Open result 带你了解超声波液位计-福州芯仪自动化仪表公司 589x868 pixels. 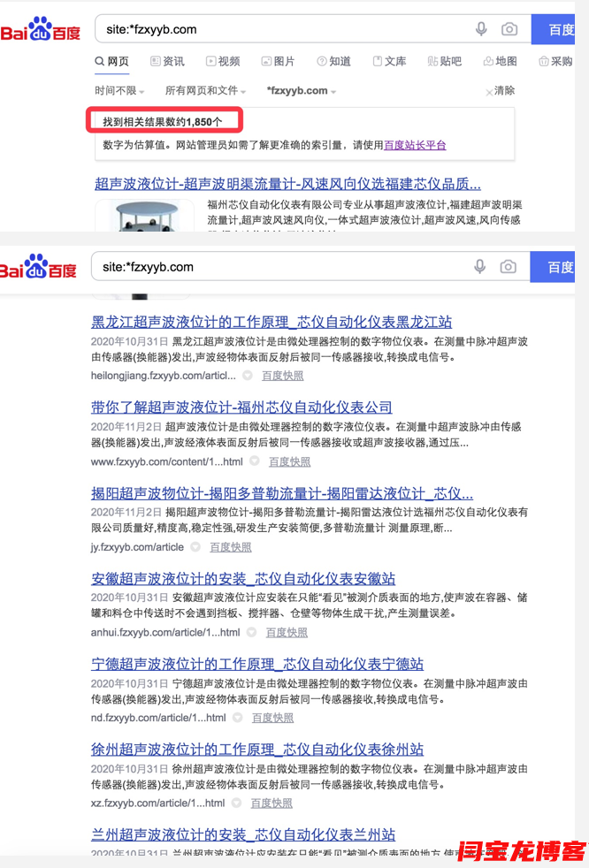(x=241, y=407)
